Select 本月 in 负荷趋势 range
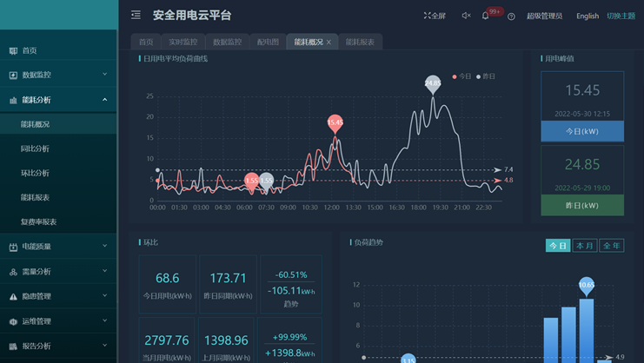The height and width of the screenshot is (363, 644). (585, 246)
